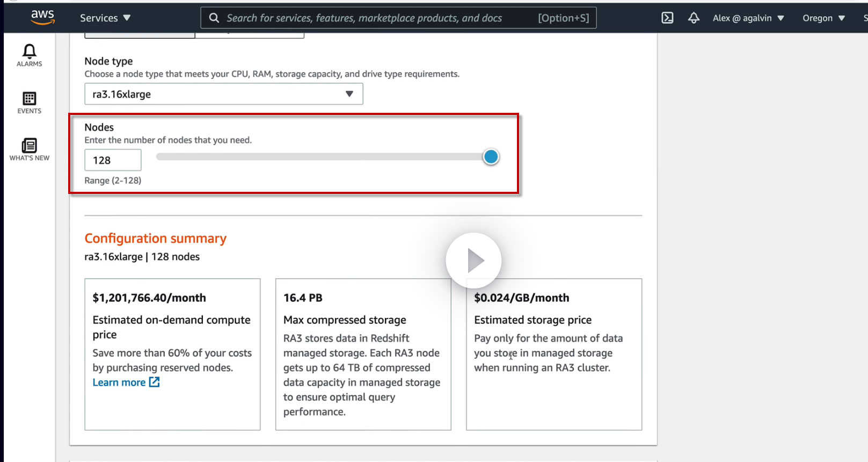Click the AWS logo home icon
This screenshot has width=868, height=462.
(x=42, y=17)
